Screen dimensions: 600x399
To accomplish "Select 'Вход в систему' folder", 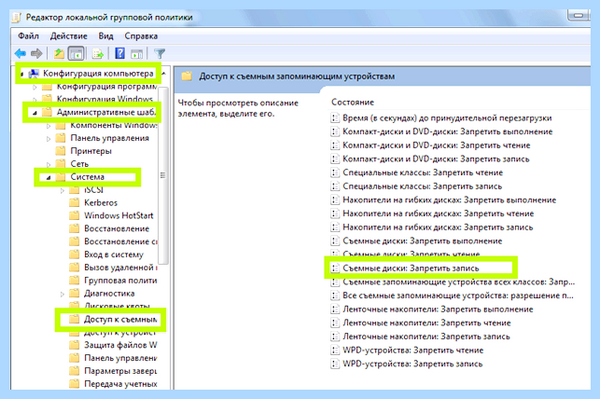I will pos(114,254).
